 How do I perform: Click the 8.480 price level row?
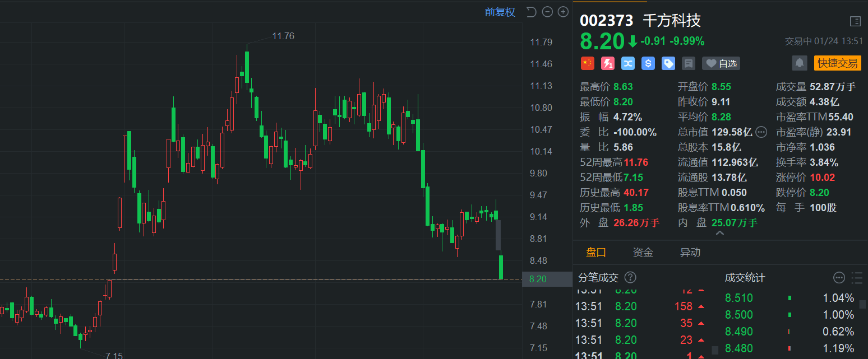coord(790,348)
